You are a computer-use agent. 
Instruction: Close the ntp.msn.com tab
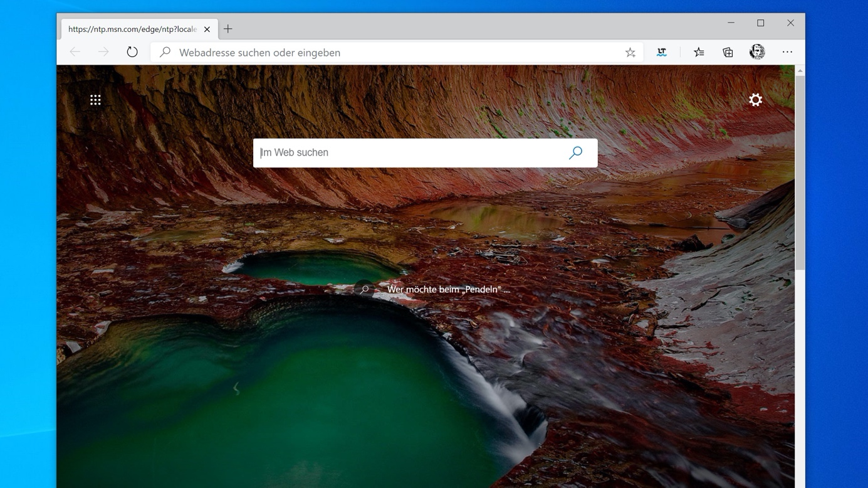(207, 29)
